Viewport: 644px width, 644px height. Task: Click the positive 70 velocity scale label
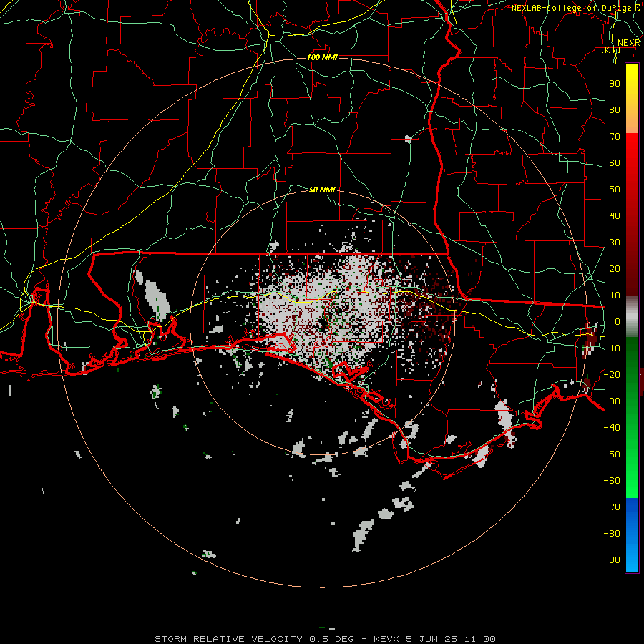[615, 137]
